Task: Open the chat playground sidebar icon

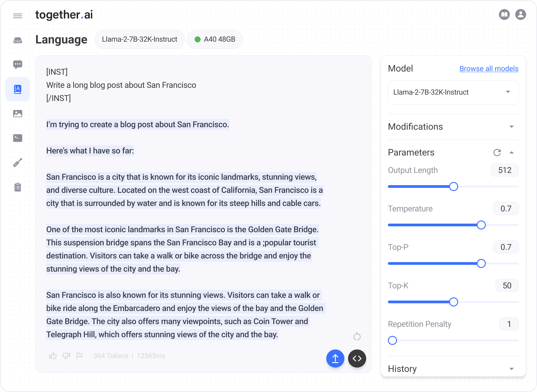Action: point(18,64)
